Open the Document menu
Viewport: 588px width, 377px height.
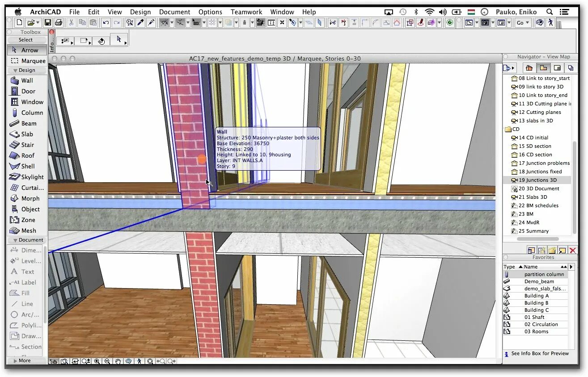(174, 12)
